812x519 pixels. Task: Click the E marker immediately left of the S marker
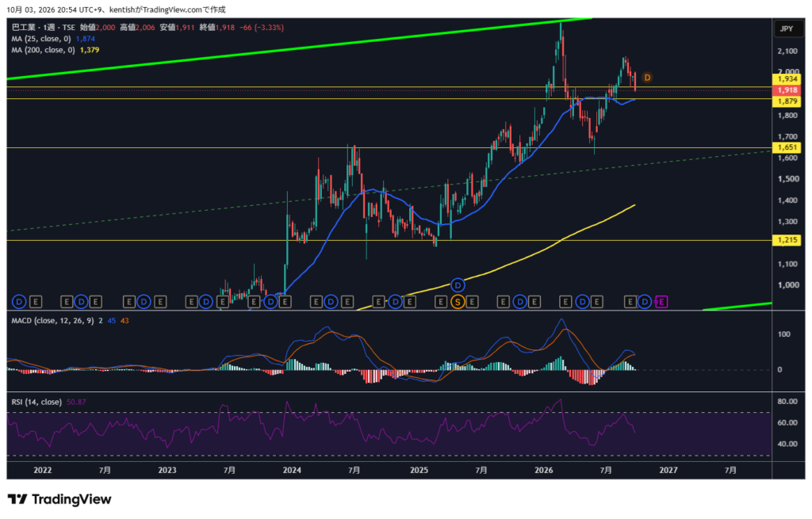pyautogui.click(x=441, y=302)
